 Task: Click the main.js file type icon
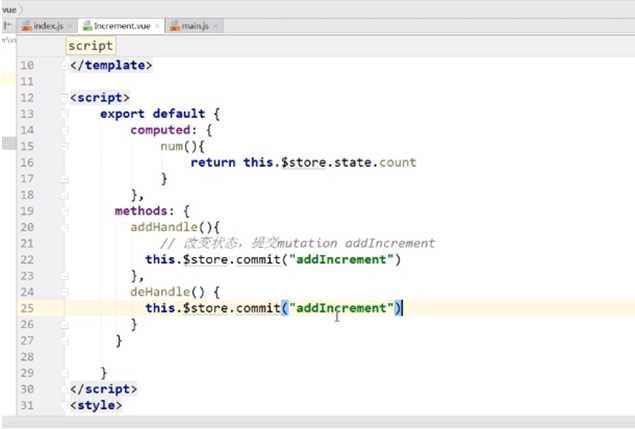[175, 26]
